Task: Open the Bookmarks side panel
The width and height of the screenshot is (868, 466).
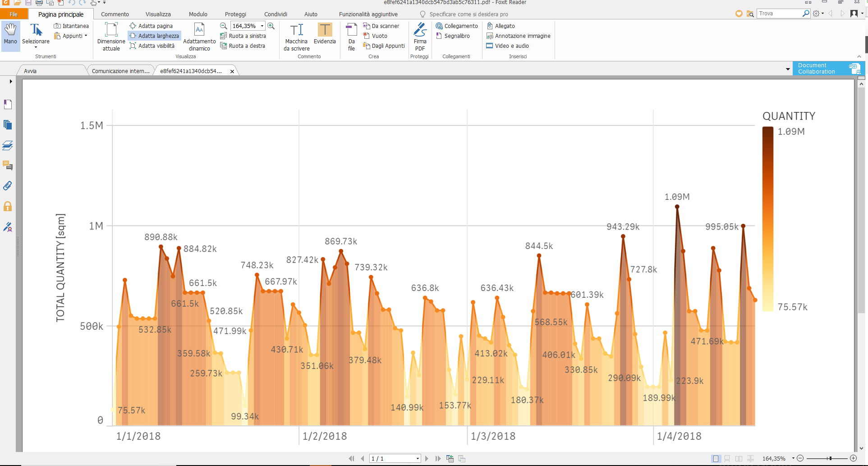Action: click(8, 104)
